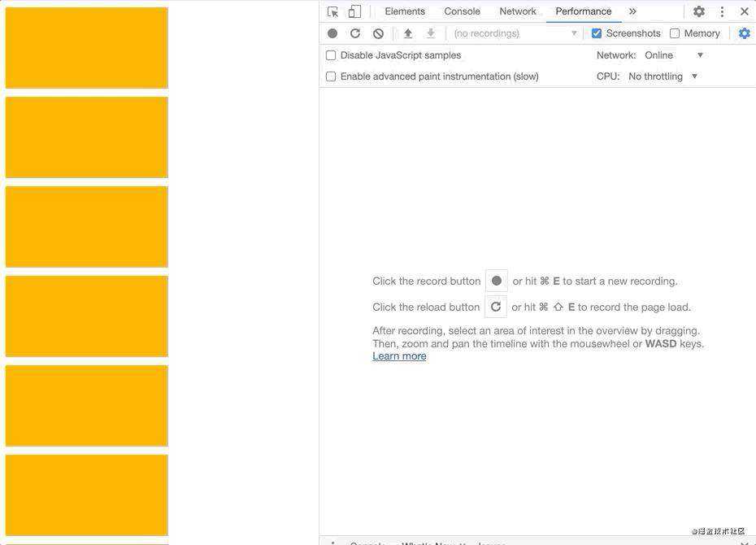756x545 pixels.
Task: Open the blue capture settings gear
Action: coord(745,33)
